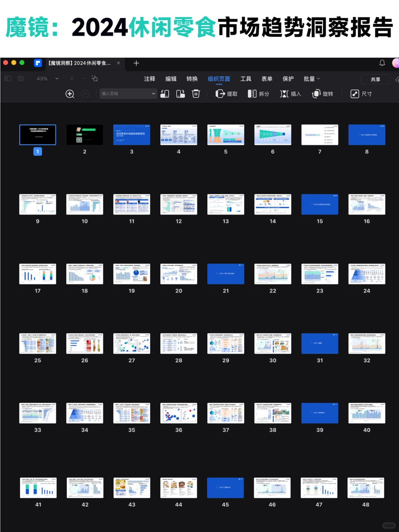Click the 拆分 split document button
The width and height of the screenshot is (399, 532).
point(258,94)
